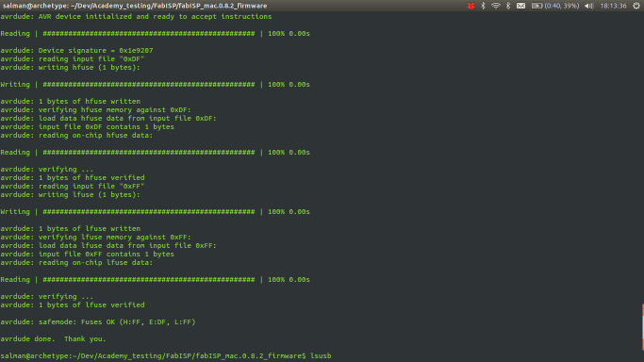Click the 'safemode: Fuses OK' line
The width and height of the screenshot is (644, 362).
pos(98,322)
